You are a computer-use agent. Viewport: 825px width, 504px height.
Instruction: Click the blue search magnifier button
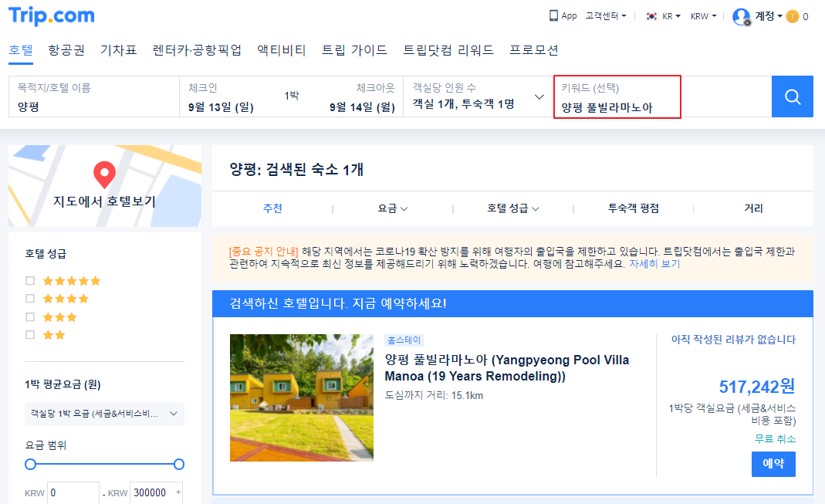click(793, 96)
